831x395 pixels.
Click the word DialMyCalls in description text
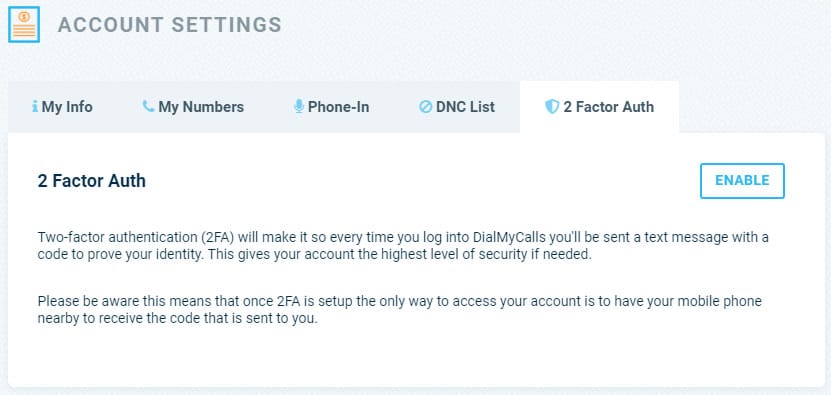(523, 238)
